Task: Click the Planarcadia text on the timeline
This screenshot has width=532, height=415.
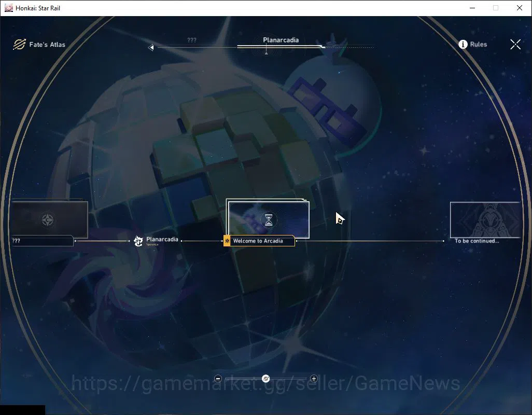Action: (162, 239)
